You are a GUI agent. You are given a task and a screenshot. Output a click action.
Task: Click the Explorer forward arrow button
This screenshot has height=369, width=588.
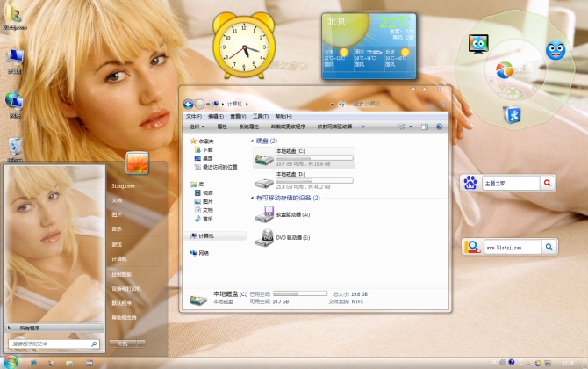coord(200,104)
